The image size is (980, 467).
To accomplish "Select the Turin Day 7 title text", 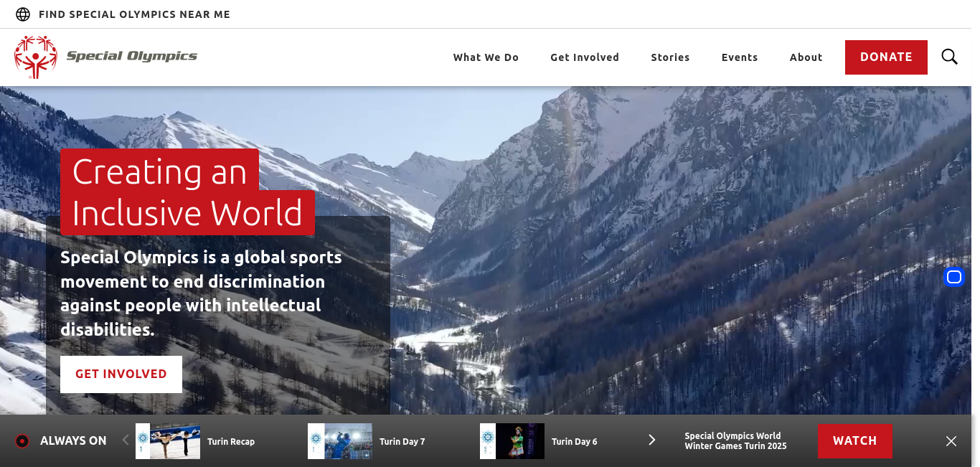I will [x=402, y=442].
